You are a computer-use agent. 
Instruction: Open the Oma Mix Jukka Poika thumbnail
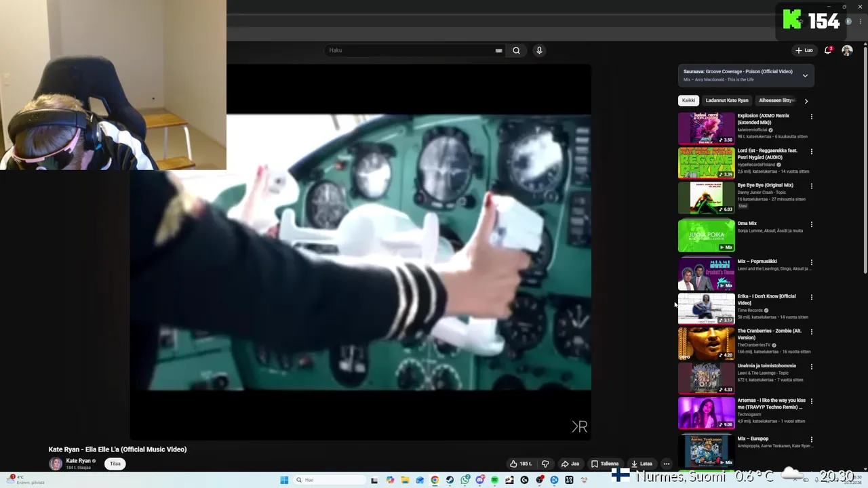click(706, 236)
